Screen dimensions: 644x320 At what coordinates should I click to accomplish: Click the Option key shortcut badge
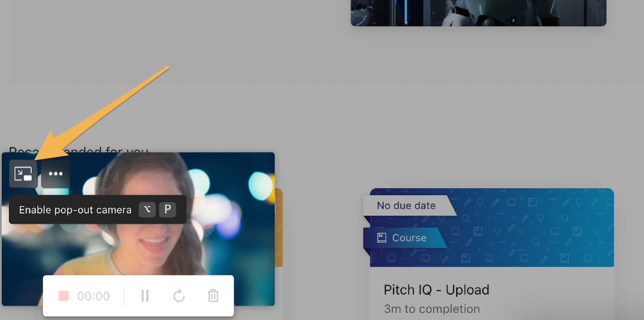coord(147,210)
